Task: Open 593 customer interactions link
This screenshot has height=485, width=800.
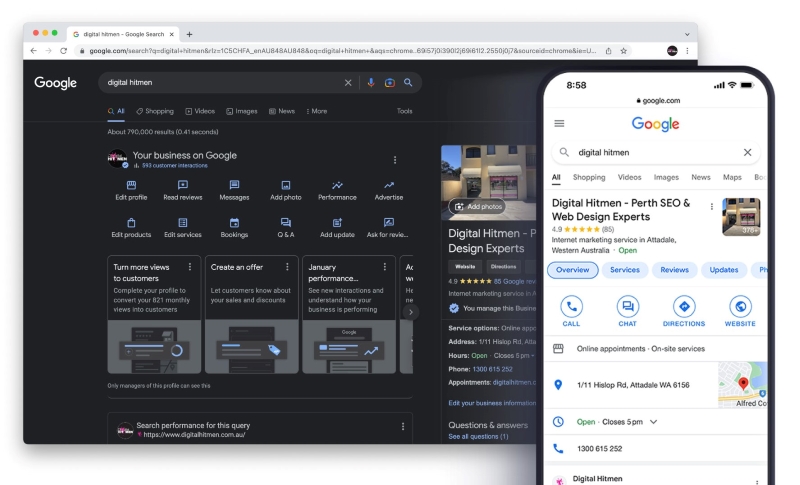Action: pyautogui.click(x=174, y=166)
